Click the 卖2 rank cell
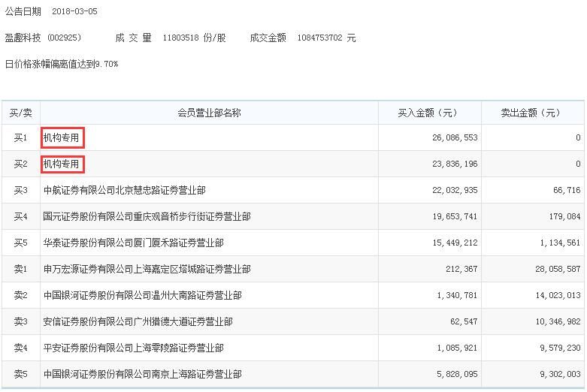Image resolution: width=587 pixels, height=392 pixels. tap(20, 295)
